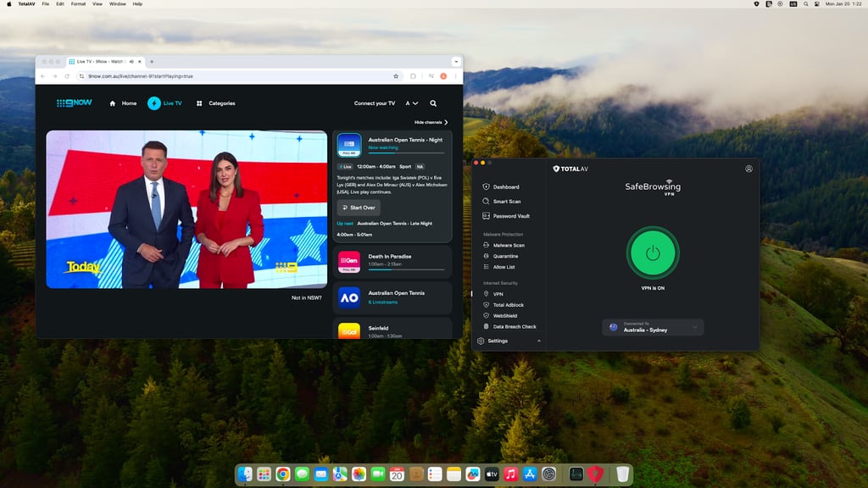The width and height of the screenshot is (868, 488).
Task: Open Total Adblock in TotalAV sidebar
Action: pyautogui.click(x=504, y=305)
